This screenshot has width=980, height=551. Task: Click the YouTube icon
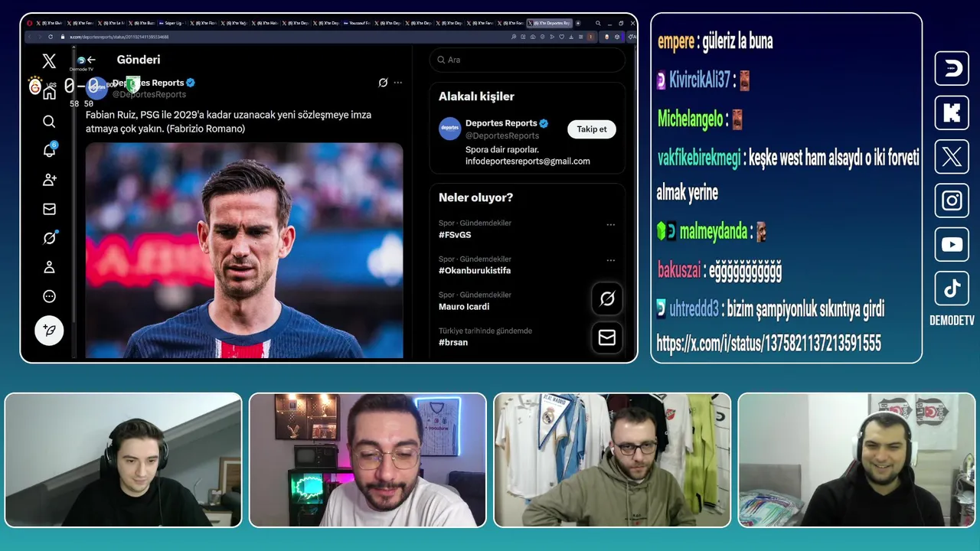click(952, 245)
